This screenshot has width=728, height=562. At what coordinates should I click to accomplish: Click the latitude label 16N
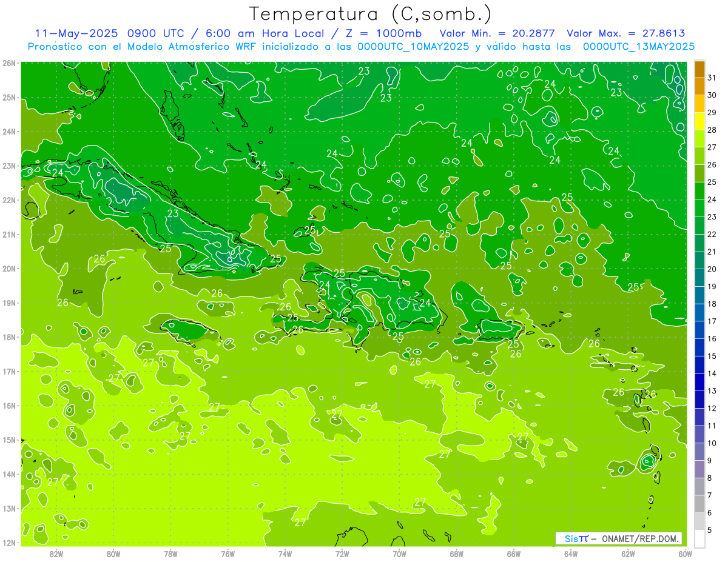pos(8,406)
